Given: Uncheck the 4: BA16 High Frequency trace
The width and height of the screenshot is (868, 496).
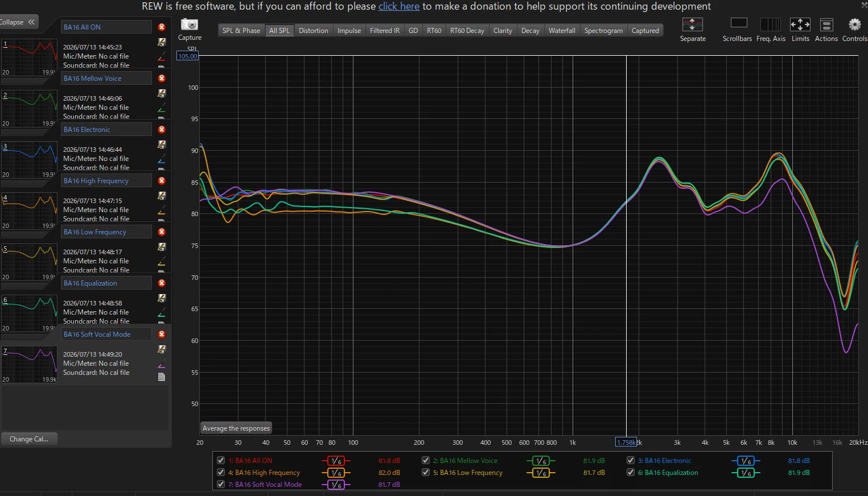Looking at the screenshot, I should [221, 472].
